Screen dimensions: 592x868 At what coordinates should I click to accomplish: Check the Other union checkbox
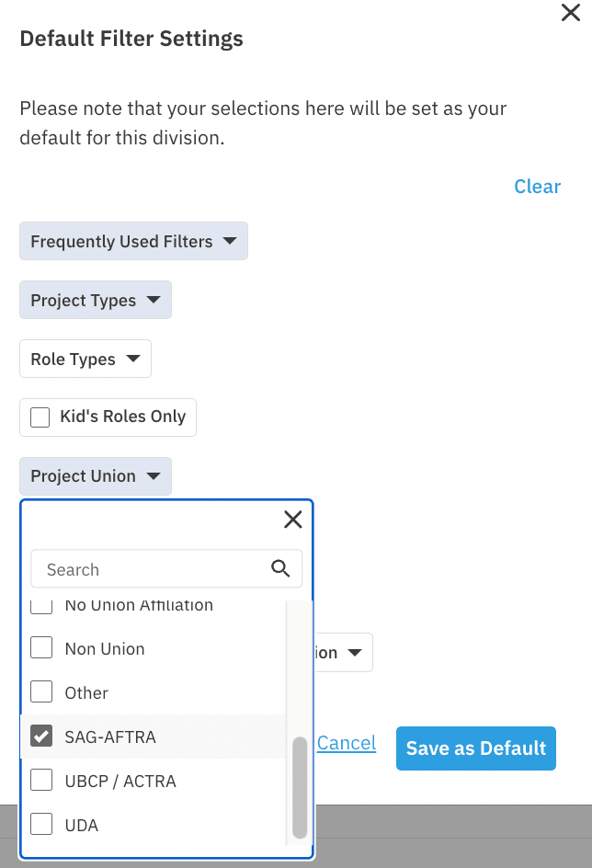41,692
